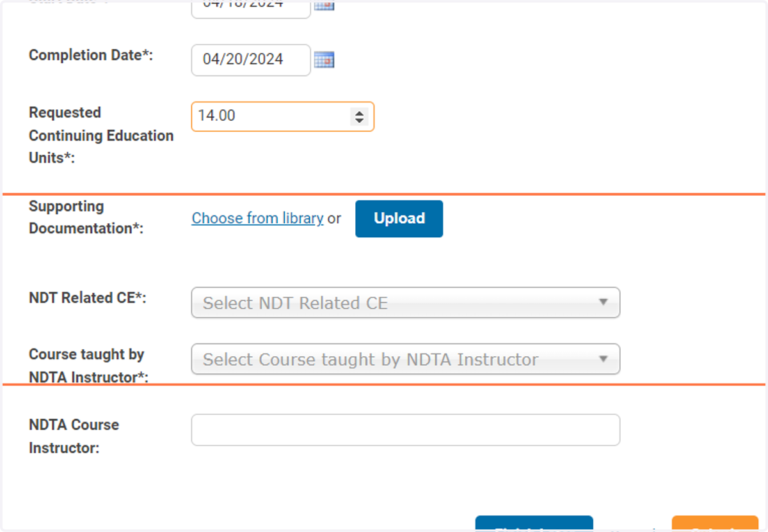
Task: Click the NDTA Course Instructor text field
Action: [406, 430]
